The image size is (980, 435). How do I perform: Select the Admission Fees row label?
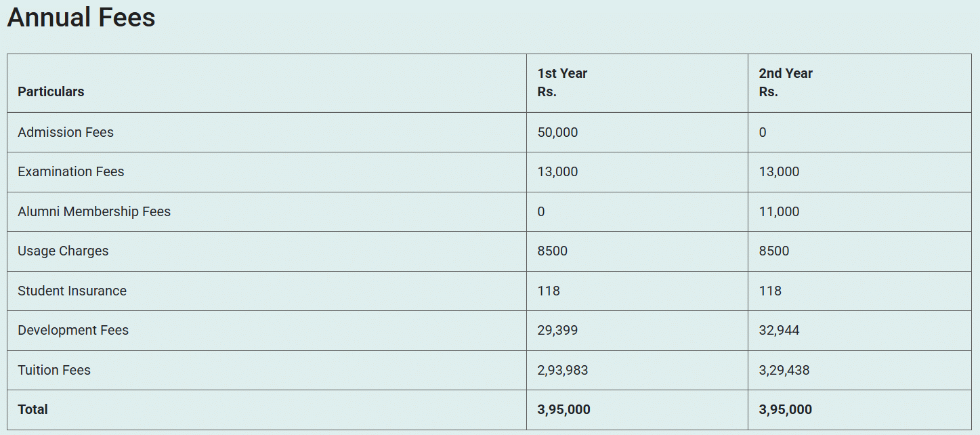(66, 132)
